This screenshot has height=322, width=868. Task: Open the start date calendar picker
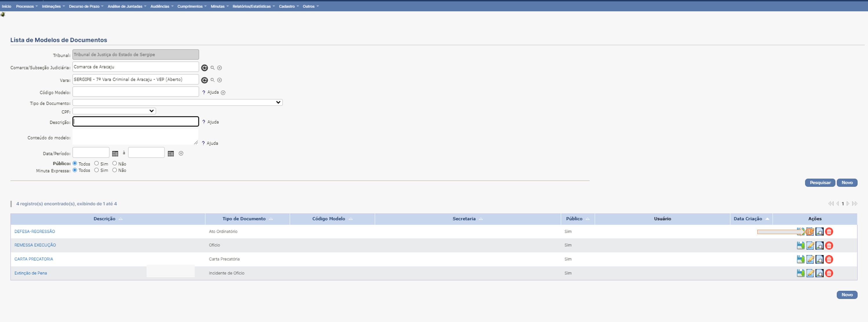coord(115,153)
